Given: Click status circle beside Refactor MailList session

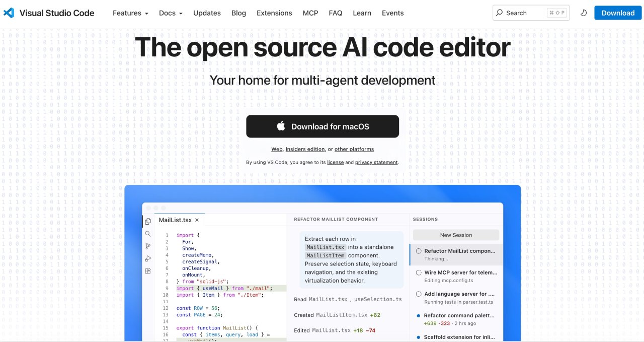Looking at the screenshot, I should [x=419, y=251].
